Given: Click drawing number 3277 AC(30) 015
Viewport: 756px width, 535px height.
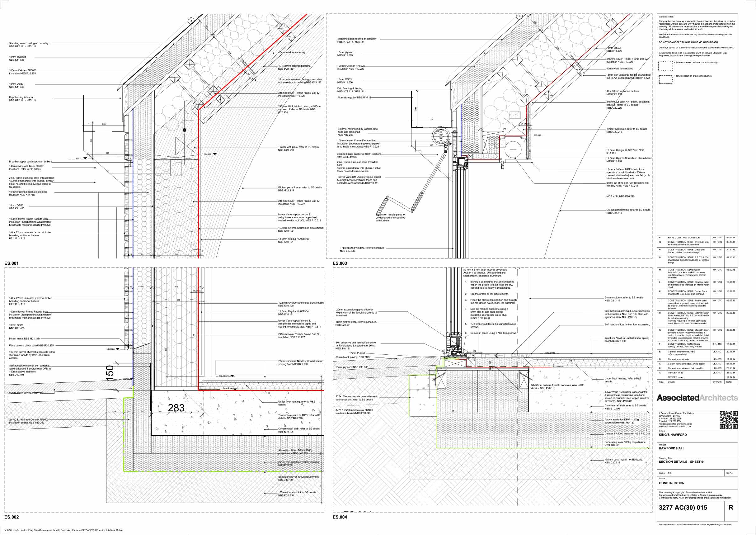Looking at the screenshot, I should pyautogui.click(x=683, y=508).
